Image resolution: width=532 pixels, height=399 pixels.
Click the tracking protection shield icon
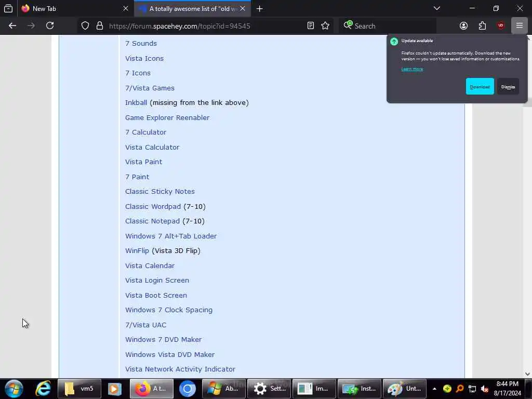[x=85, y=26]
